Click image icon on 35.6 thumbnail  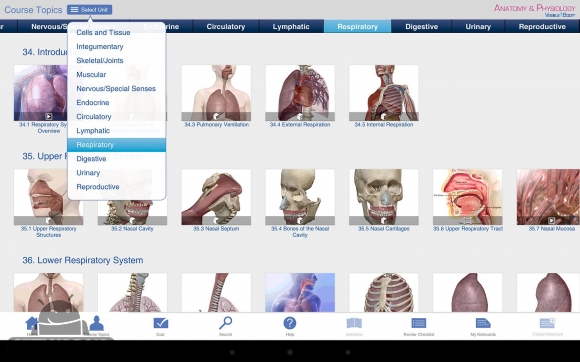pos(468,221)
